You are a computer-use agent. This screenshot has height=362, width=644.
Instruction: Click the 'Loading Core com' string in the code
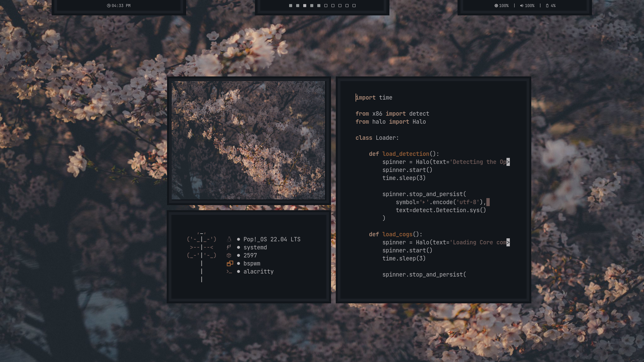point(478,242)
